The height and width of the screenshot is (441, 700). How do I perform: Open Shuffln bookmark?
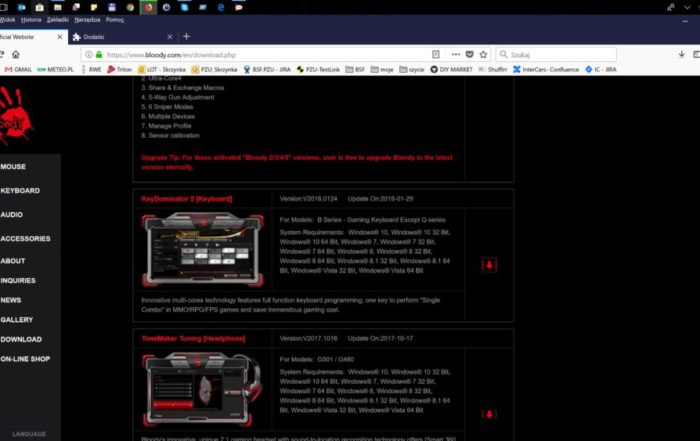click(x=492, y=69)
